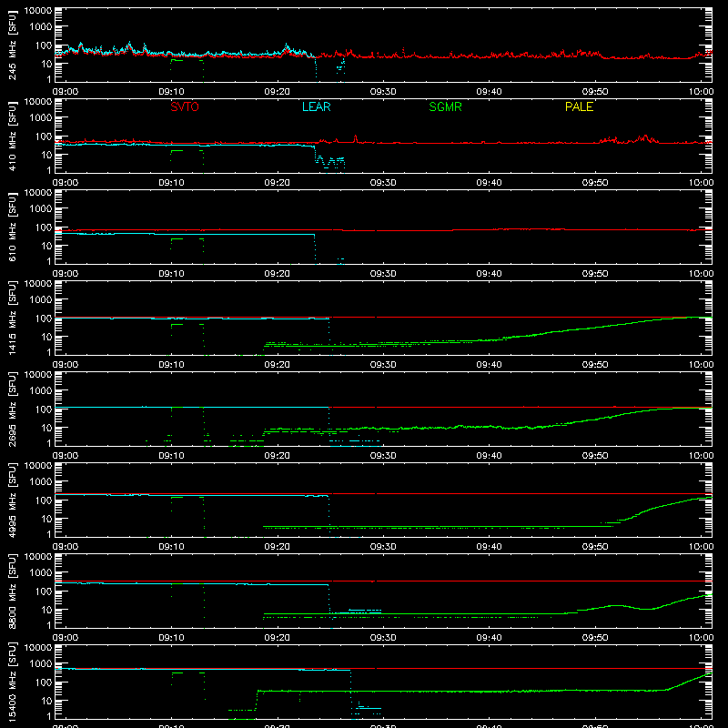Screen dimensions: 728x728
Task: Select the 410 MHz [SFU] axis title
Action: 12,136
